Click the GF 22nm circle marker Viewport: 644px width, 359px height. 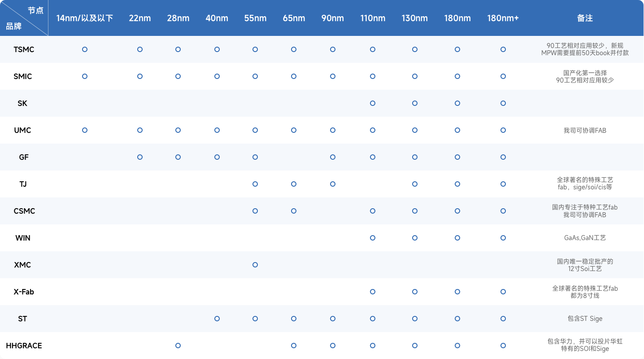140,157
